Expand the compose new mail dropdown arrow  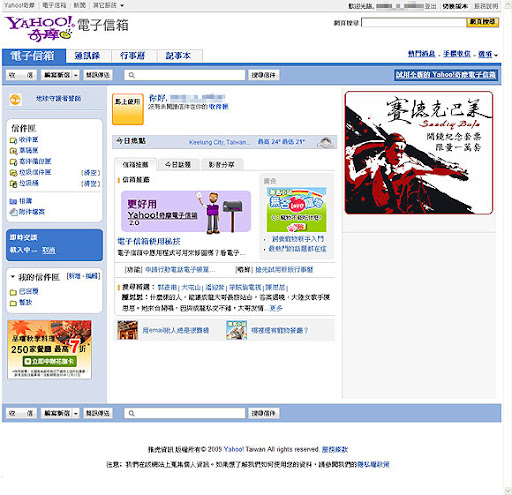point(76,75)
